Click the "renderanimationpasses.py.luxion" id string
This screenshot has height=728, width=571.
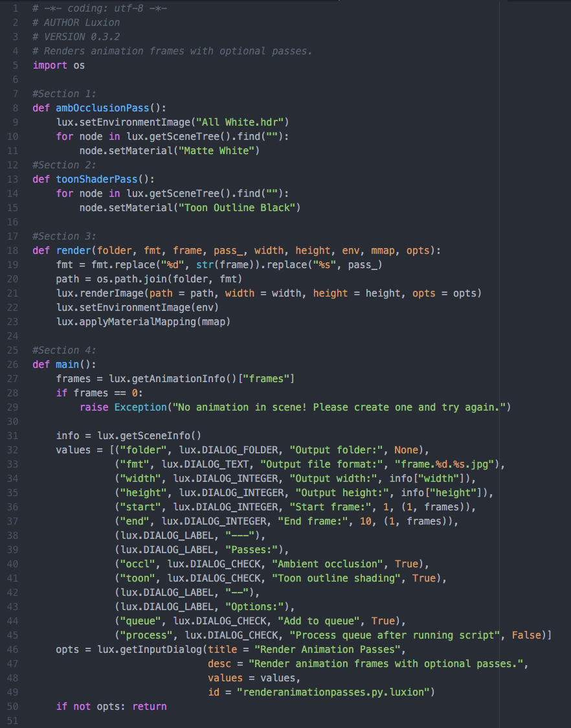333,692
